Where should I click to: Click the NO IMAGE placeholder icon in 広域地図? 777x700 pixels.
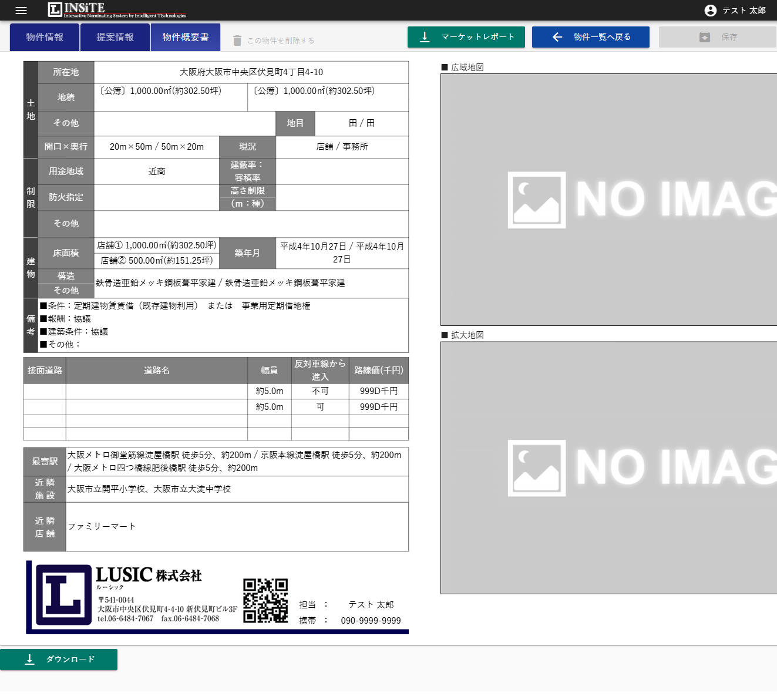pos(536,200)
